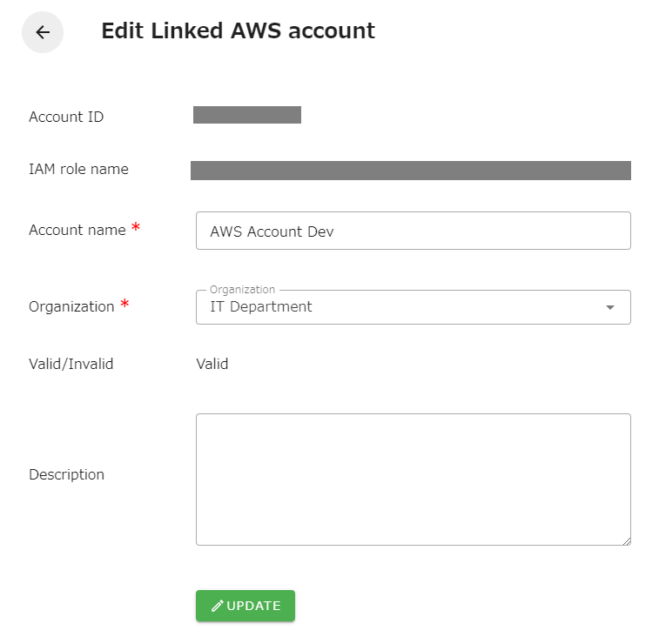
Task: Click the 'Description' label
Action: (66, 474)
